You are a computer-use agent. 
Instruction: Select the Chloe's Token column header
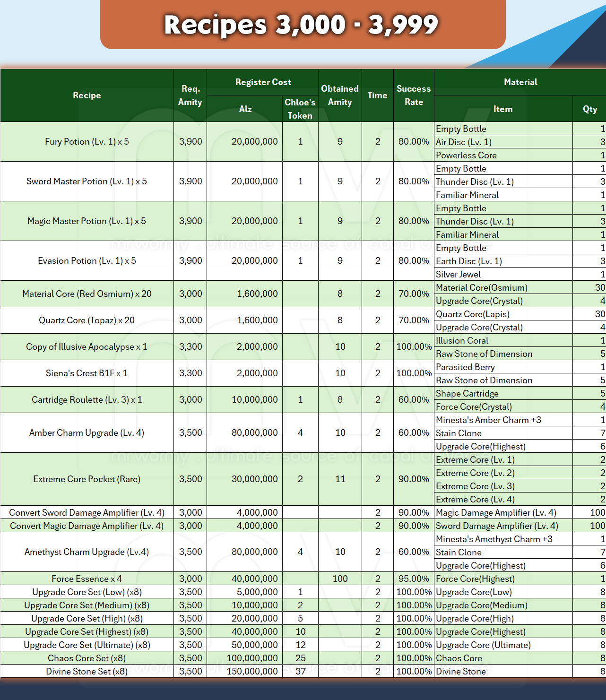click(x=300, y=109)
